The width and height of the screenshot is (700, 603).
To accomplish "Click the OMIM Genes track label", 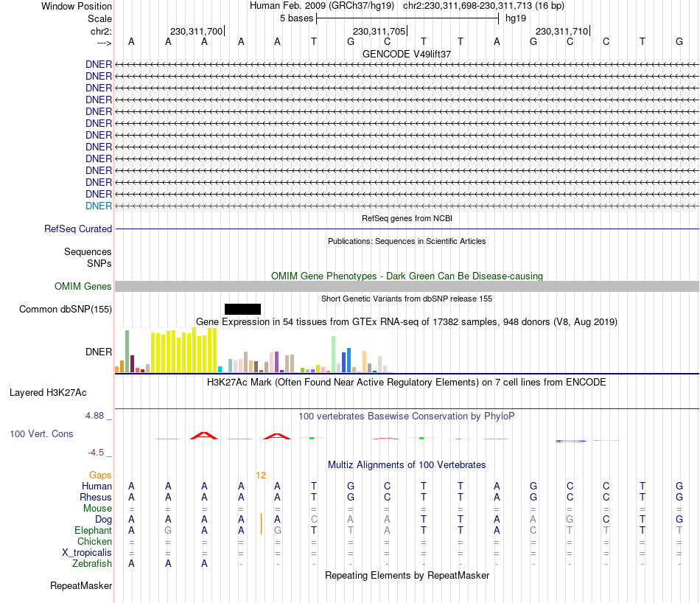I will tap(83, 286).
